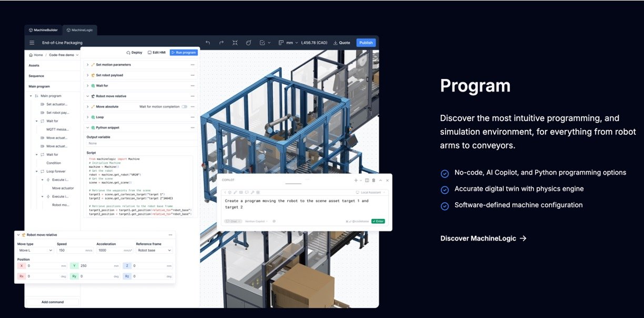This screenshot has width=644, height=318.
Task: Click the fit-to-view collapse arrows icon
Action: click(235, 43)
